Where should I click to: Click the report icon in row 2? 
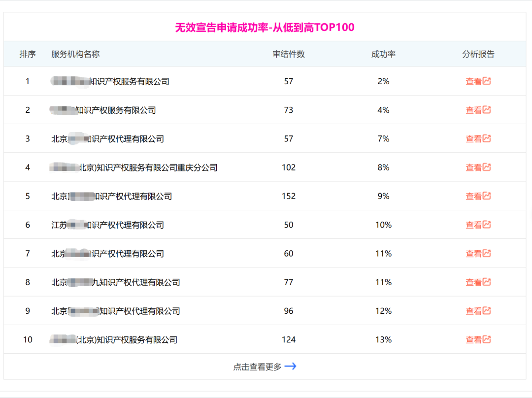pos(487,109)
